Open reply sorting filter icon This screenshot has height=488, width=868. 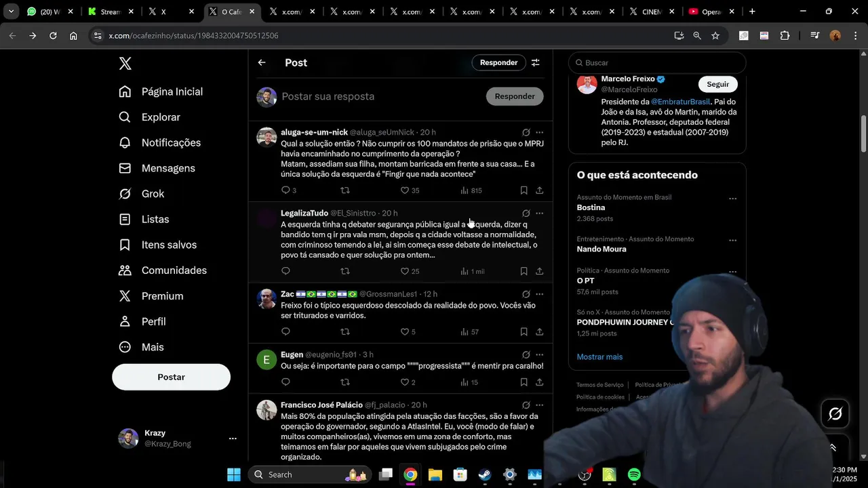[536, 62]
